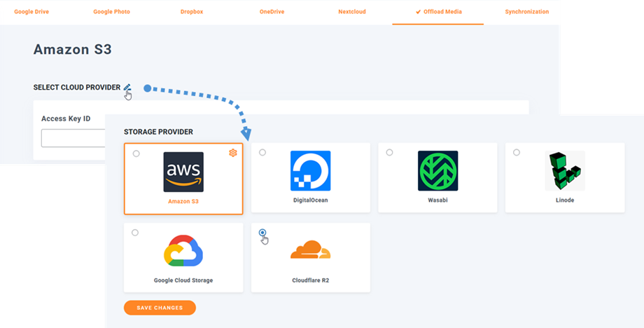Screen dimensions: 644x328
Task: Open the Amazon S3 gear settings icon
Action: 233,153
